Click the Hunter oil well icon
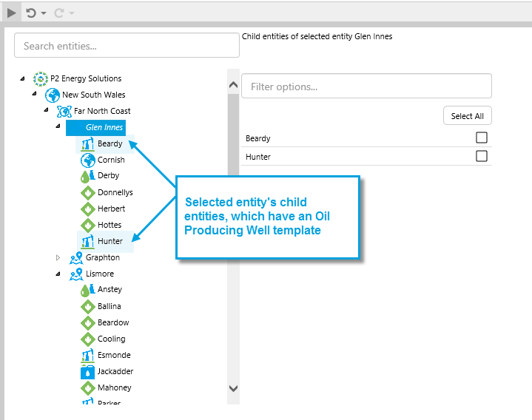The width and height of the screenshot is (532, 420). [x=87, y=242]
